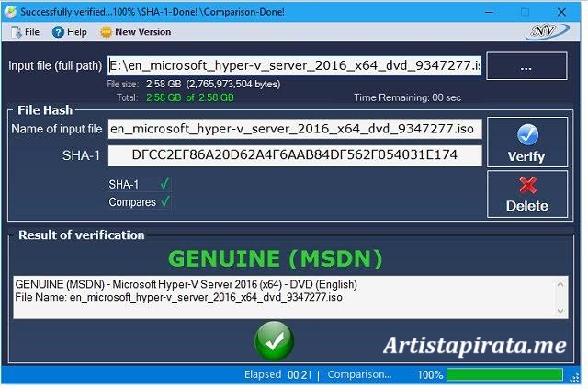Click the SHA-1 green checkmark
The image size is (588, 389).
164,184
